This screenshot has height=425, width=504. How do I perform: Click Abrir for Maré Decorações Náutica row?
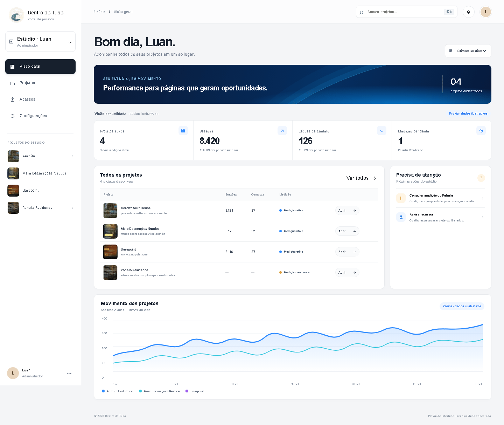[347, 231]
